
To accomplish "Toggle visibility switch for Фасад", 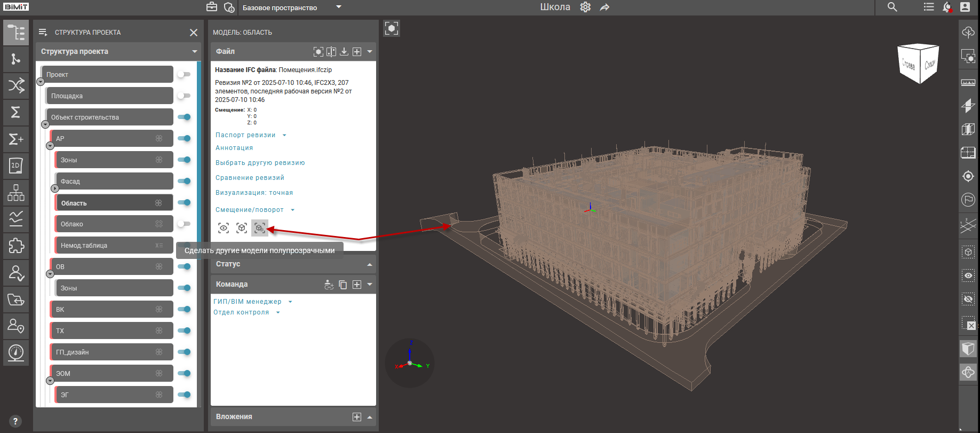I will pyautogui.click(x=184, y=181).
